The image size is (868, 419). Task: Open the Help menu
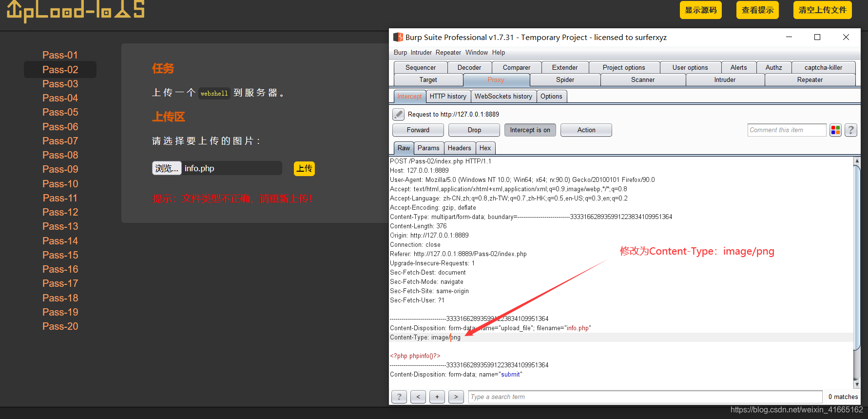(x=499, y=52)
